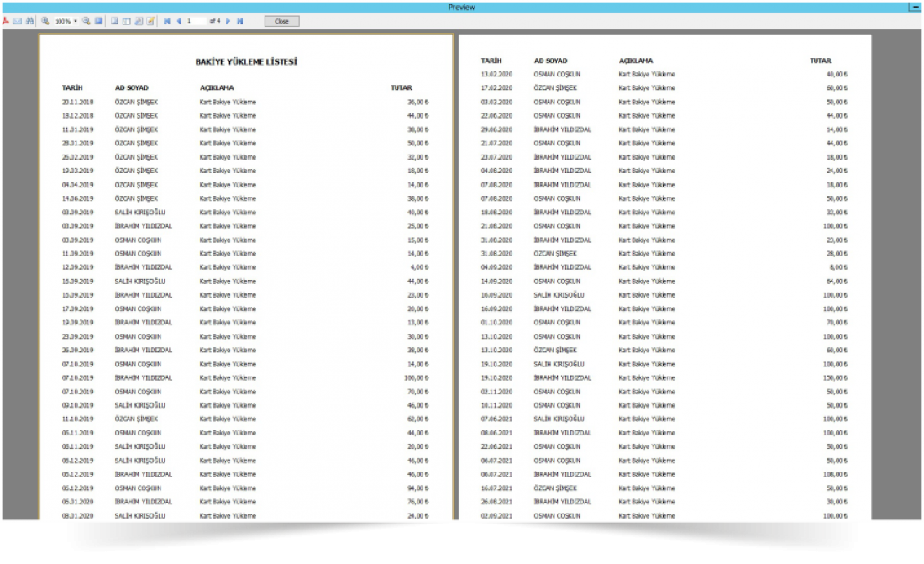Select the second report page
Image resolution: width=924 pixels, height=564 pixels.
point(664,277)
